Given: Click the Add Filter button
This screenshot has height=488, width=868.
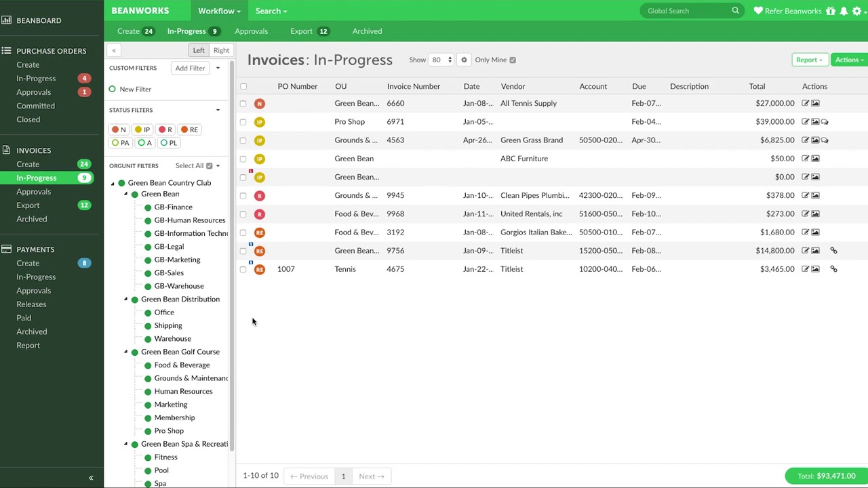Looking at the screenshot, I should coord(190,68).
